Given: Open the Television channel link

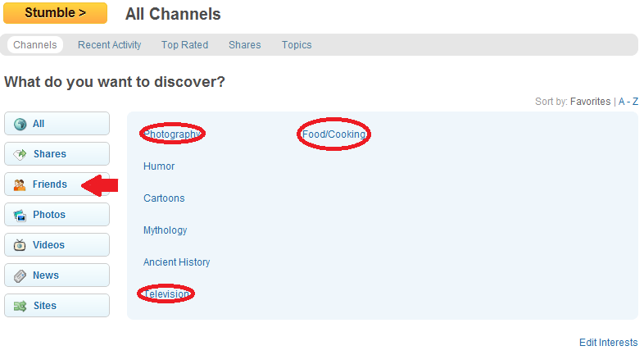Looking at the screenshot, I should click(x=166, y=294).
